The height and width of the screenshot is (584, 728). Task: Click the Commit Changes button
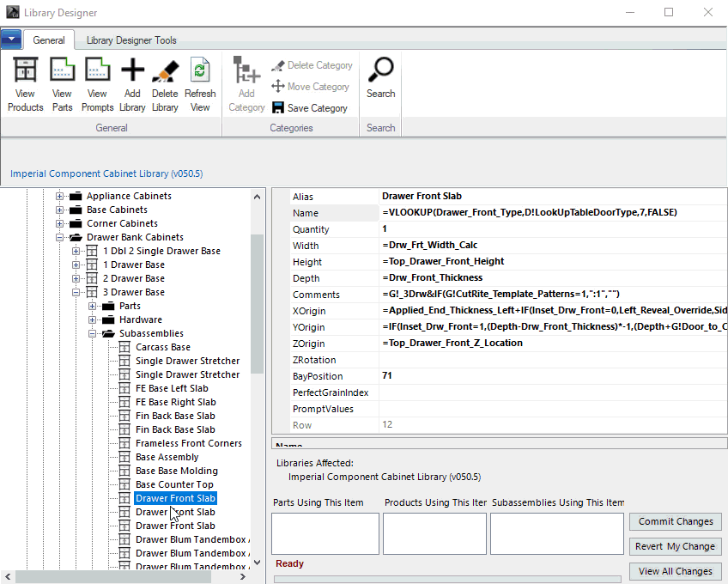click(x=676, y=521)
